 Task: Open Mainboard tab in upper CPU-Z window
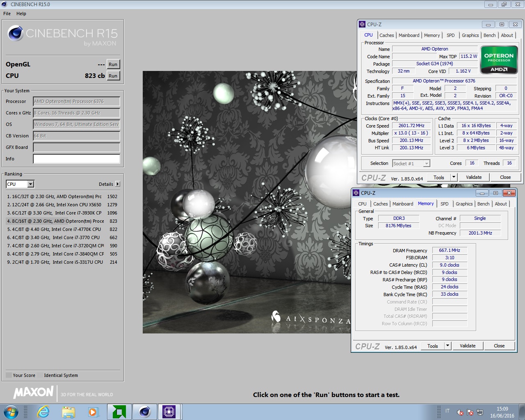point(409,35)
